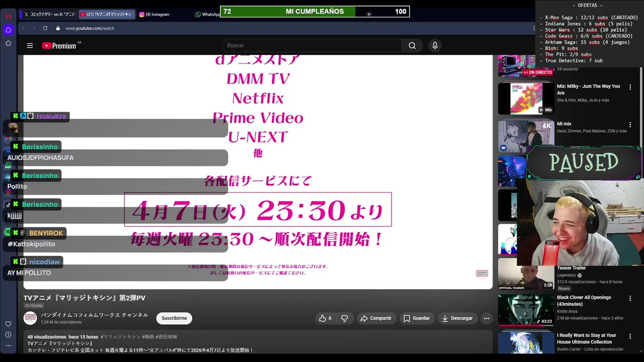
Task: Click the 48 visualizaciones description text
Action: 47,337
